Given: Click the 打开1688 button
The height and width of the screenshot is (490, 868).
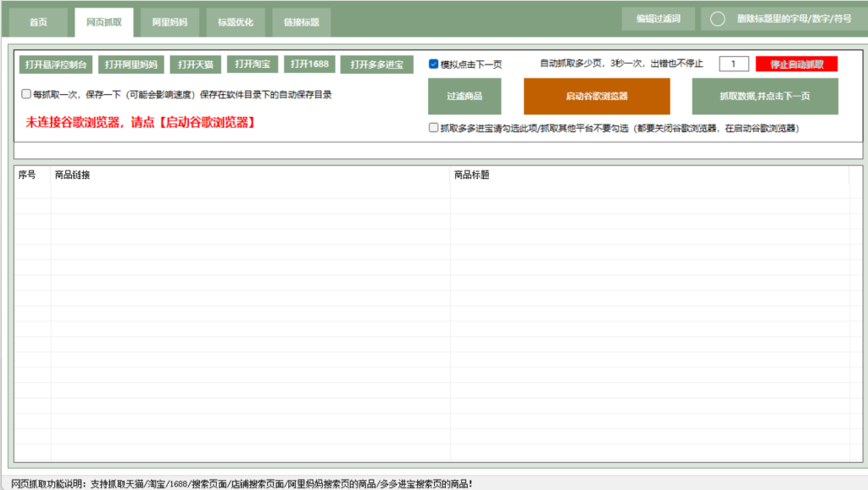Looking at the screenshot, I should [309, 64].
